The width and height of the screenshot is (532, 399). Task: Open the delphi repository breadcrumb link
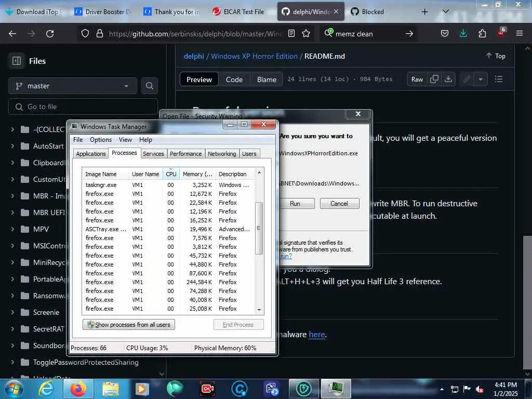pyautogui.click(x=194, y=56)
